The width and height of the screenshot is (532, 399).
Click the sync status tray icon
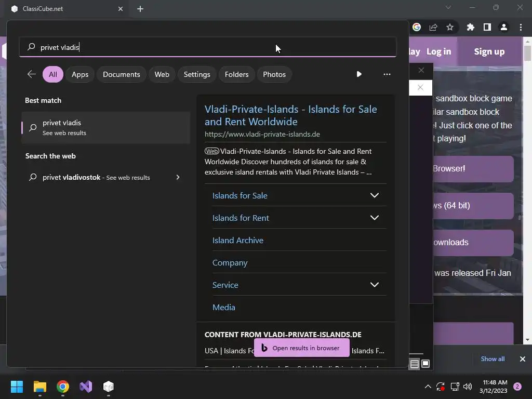441,387
